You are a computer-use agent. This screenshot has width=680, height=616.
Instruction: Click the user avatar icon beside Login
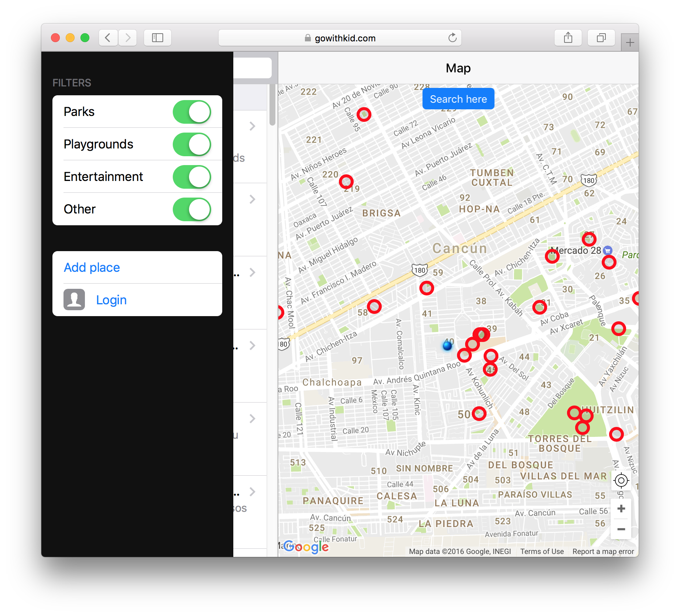pyautogui.click(x=74, y=300)
